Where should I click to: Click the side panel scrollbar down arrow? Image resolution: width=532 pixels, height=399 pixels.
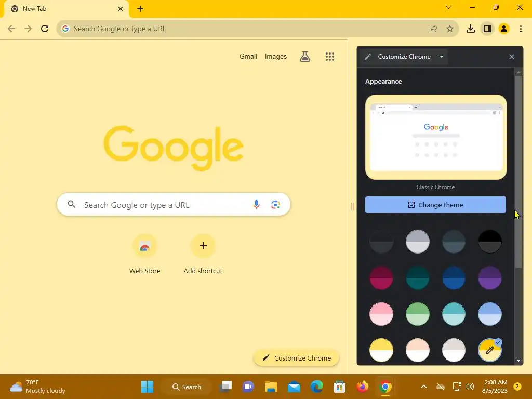point(518,361)
